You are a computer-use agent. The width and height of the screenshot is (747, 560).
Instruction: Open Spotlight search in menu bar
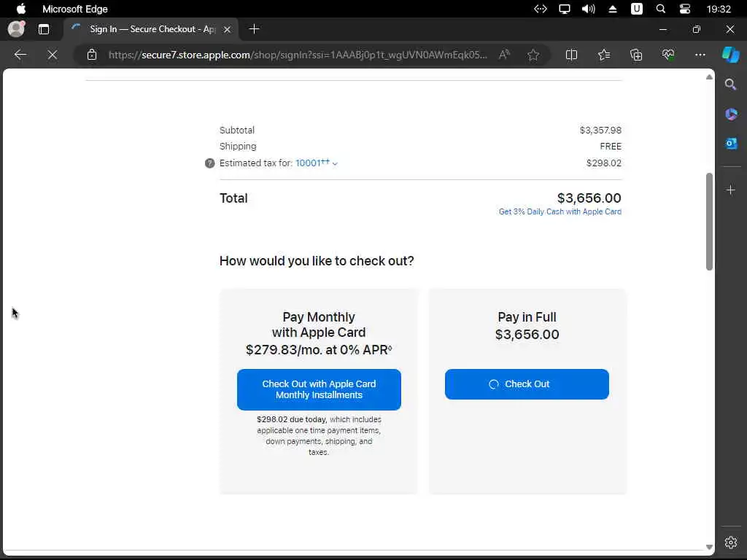click(661, 9)
